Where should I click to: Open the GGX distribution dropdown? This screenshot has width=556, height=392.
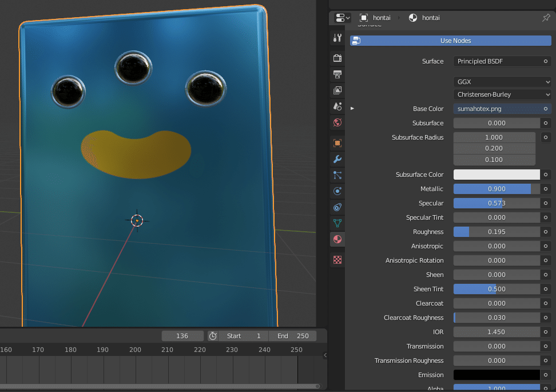[502, 82]
